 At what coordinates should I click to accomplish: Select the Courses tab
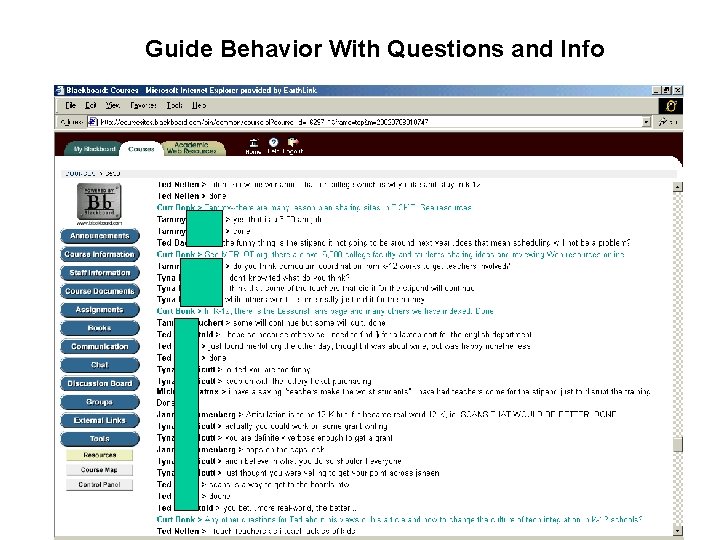(141, 149)
